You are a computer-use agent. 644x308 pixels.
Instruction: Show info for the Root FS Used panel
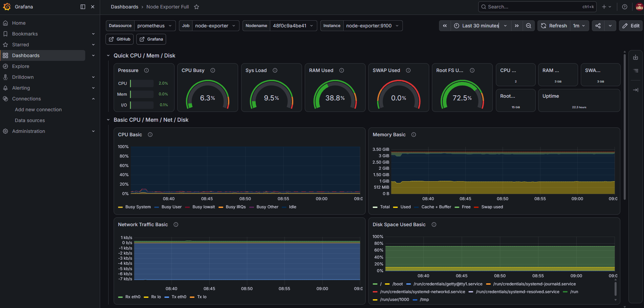point(472,70)
